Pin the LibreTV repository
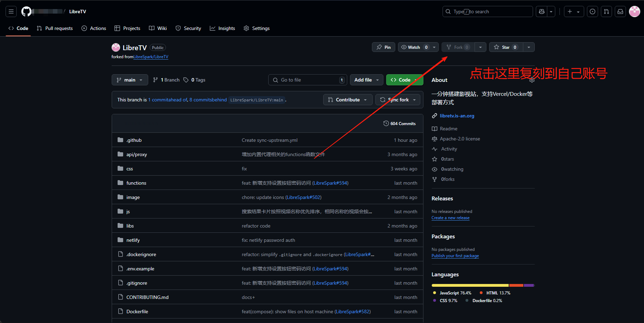This screenshot has height=323, width=644. (383, 47)
